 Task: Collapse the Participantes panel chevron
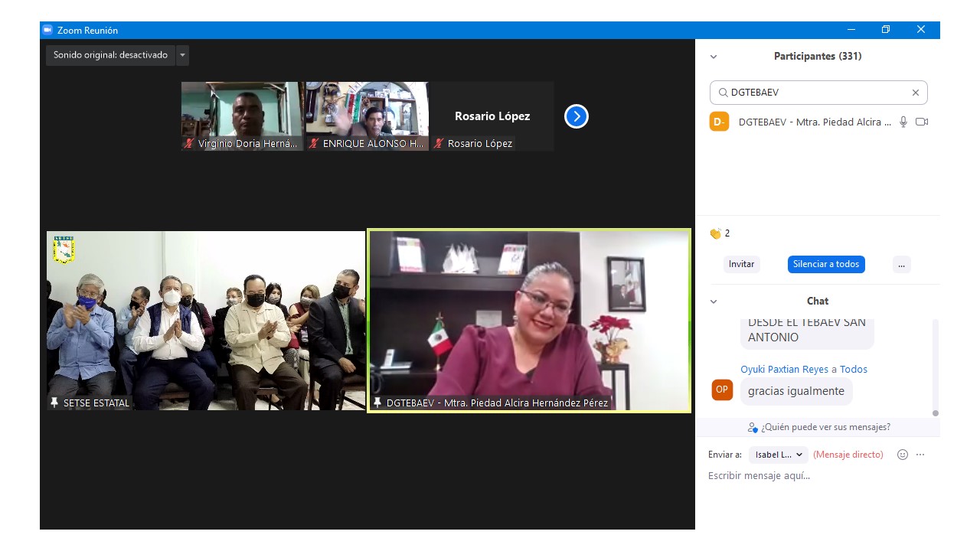pos(714,57)
